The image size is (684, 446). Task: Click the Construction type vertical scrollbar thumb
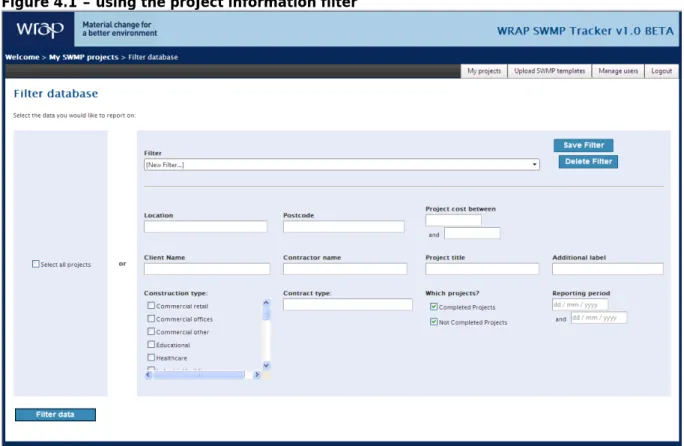coord(266,313)
